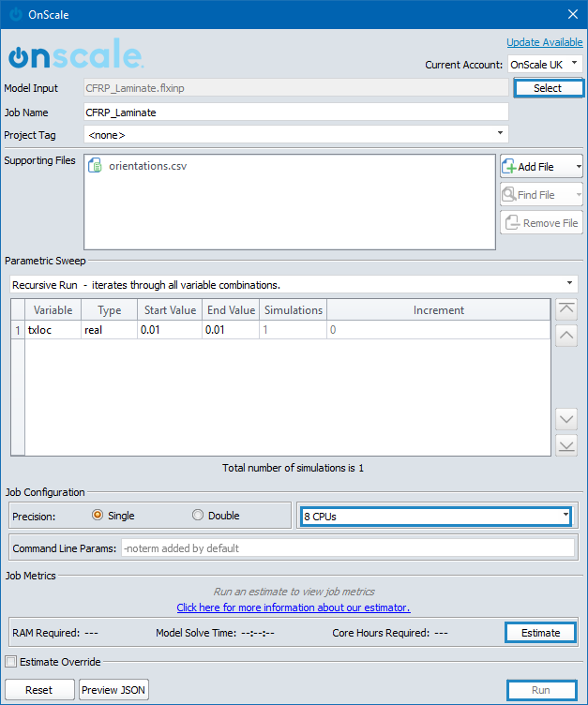Viewport: 588px width, 705px height.
Task: Enable the Estimate Override checkbox
Action: (11, 661)
